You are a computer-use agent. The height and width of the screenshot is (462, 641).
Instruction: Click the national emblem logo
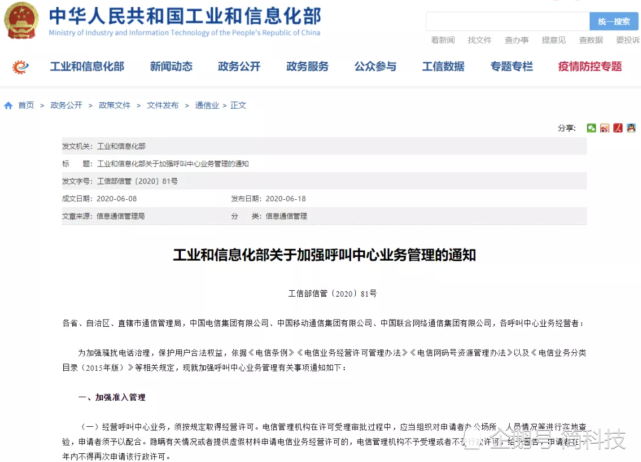[x=21, y=20]
